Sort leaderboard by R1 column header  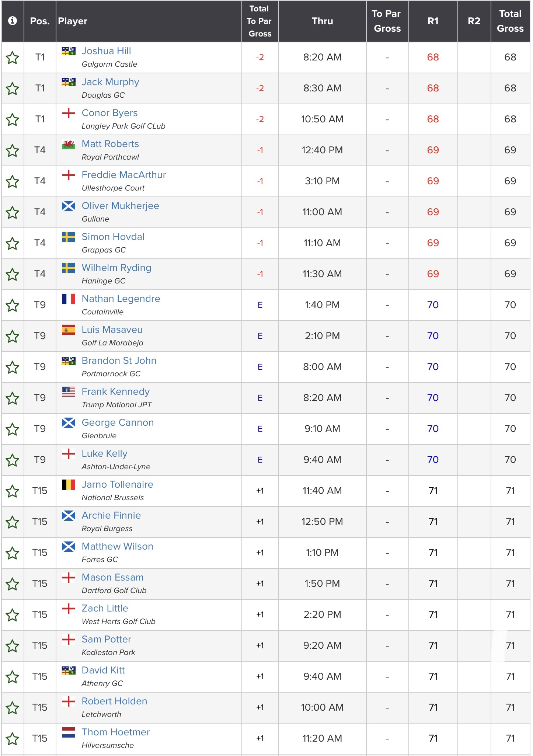(x=433, y=21)
